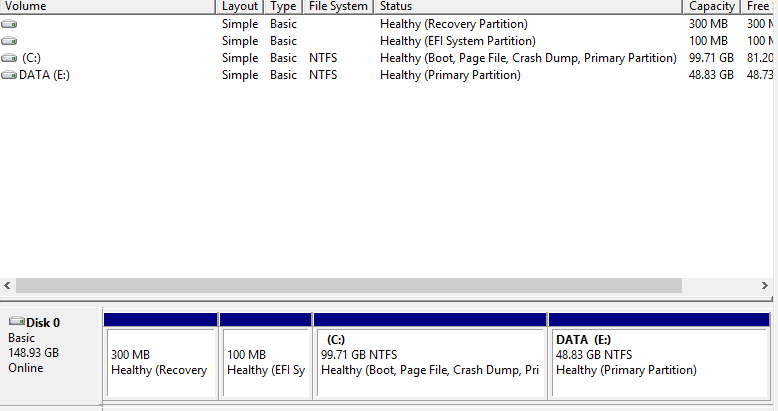This screenshot has width=778, height=411.
Task: Click the EFI System Partition volume drive icon
Action: point(9,41)
